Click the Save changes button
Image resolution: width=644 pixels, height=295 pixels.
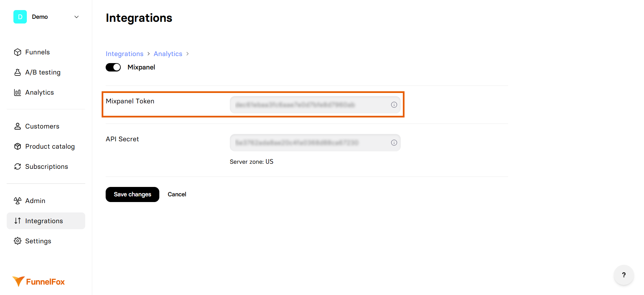point(132,194)
